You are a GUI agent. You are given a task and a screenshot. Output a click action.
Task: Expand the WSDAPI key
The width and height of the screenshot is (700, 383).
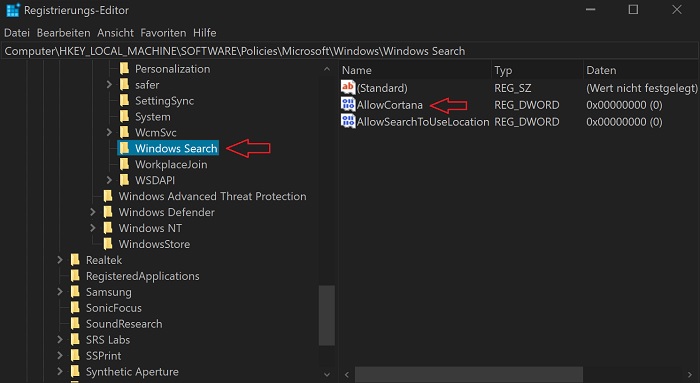point(109,180)
